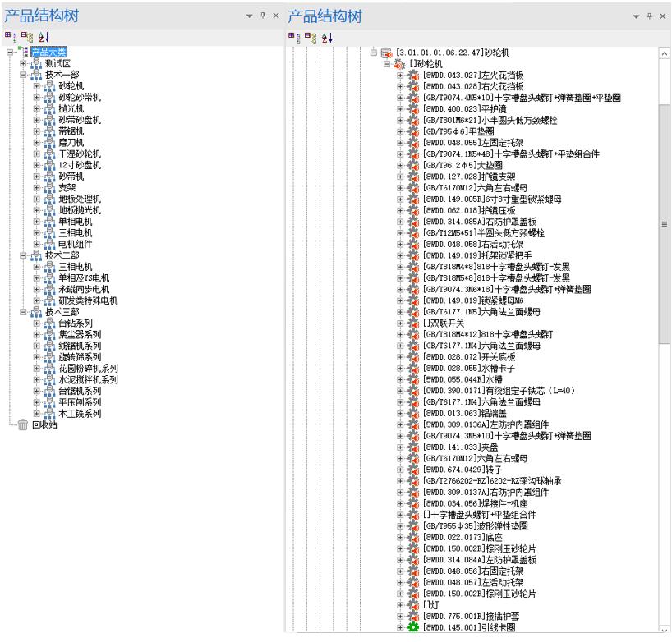Pin the right 产品结构树 panel
This screenshot has height=642, width=672.
pos(650,16)
